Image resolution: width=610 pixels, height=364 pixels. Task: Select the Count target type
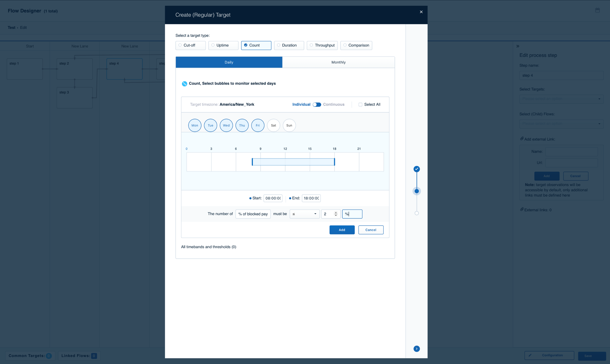(x=256, y=45)
